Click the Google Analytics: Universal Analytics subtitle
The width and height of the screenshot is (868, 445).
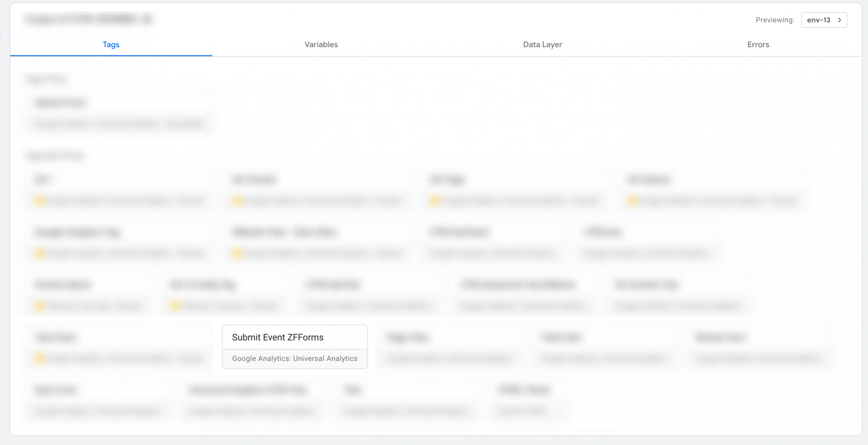(x=295, y=359)
